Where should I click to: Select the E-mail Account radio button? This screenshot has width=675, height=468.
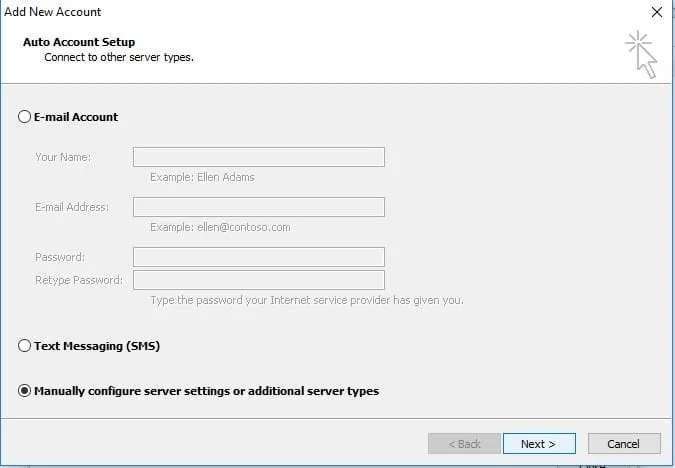(x=25, y=117)
